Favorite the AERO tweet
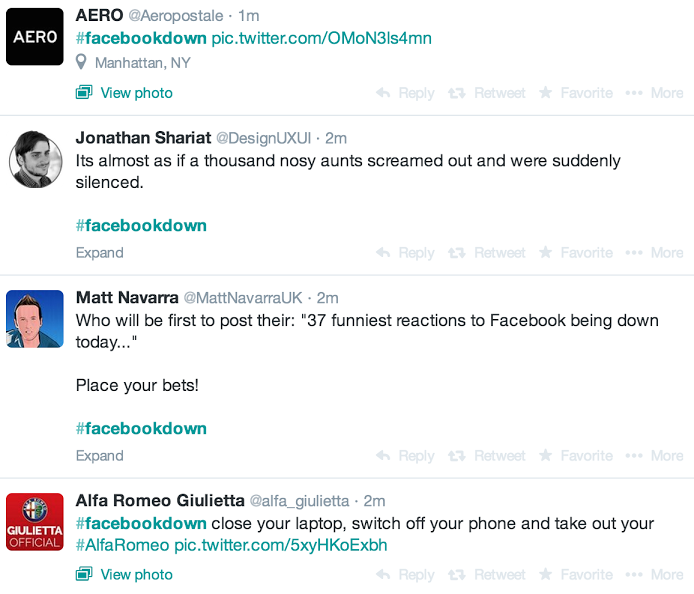Viewport: 694px width, 594px height. pos(576,93)
